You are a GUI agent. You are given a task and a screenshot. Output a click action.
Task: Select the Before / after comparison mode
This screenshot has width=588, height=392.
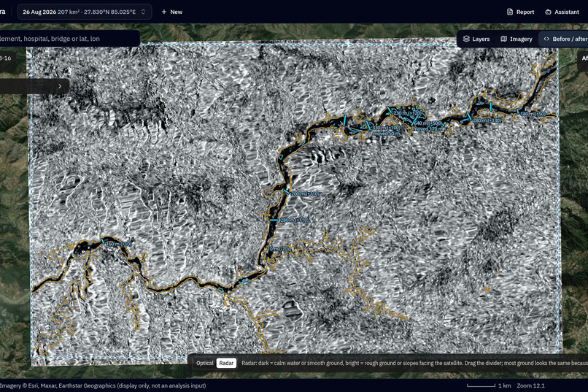565,39
